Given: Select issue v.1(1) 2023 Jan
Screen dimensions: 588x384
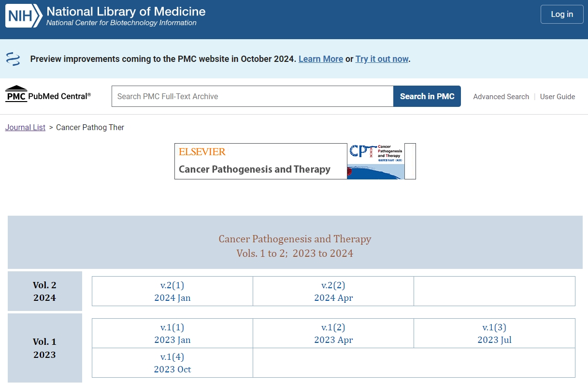Looking at the screenshot, I should (x=172, y=334).
